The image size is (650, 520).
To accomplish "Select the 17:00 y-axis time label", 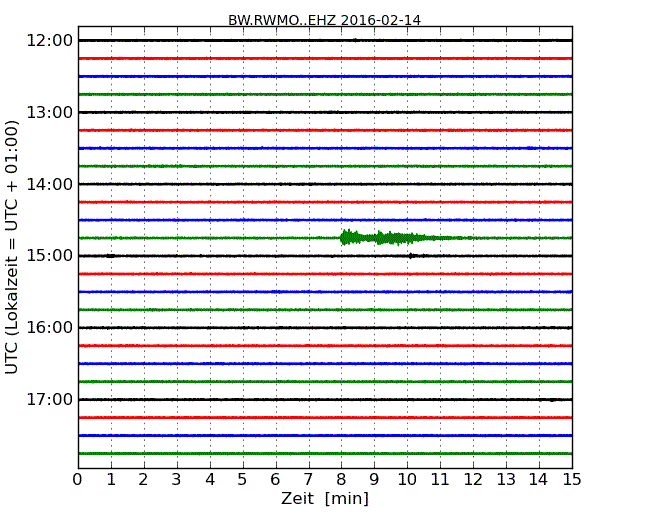I will click(x=49, y=399).
